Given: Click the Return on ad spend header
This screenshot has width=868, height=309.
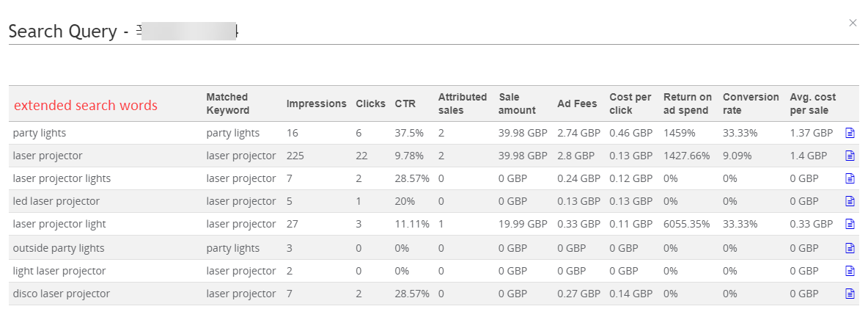Looking at the screenshot, I should (688, 103).
